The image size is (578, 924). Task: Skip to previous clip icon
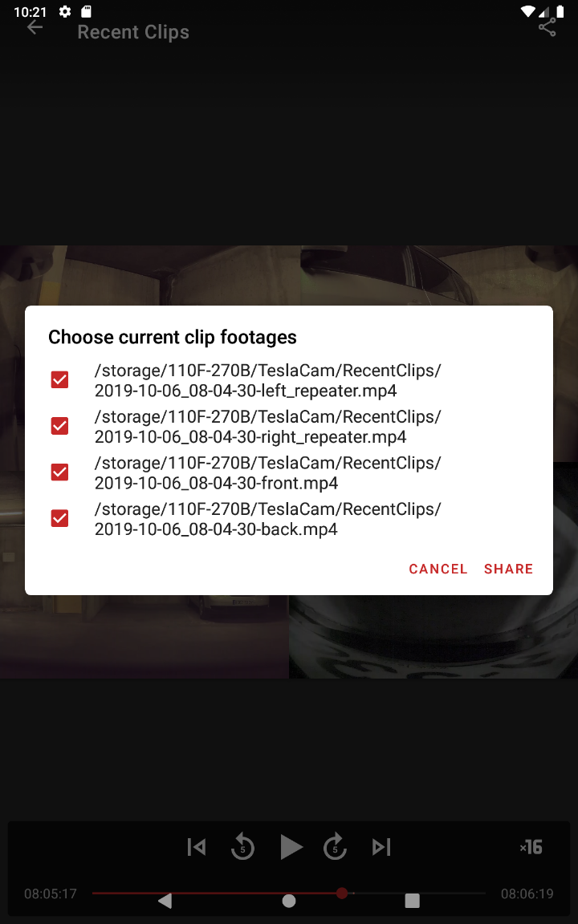click(197, 847)
